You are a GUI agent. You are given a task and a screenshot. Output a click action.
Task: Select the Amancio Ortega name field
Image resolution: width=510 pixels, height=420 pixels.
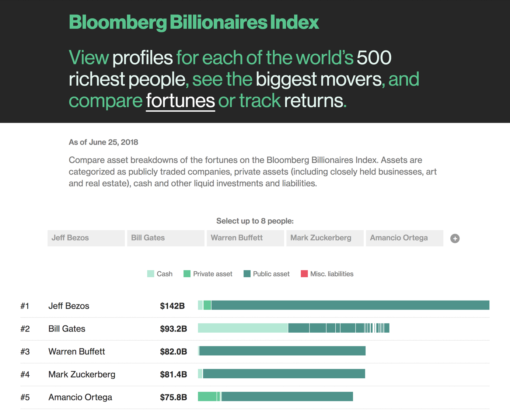(x=405, y=238)
